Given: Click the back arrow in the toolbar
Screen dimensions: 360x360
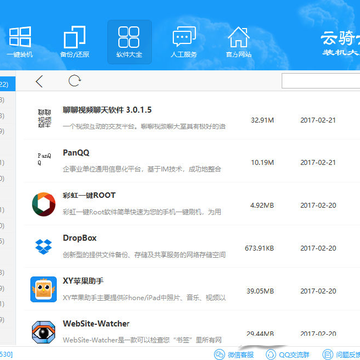Looking at the screenshot, I should click(39, 81).
